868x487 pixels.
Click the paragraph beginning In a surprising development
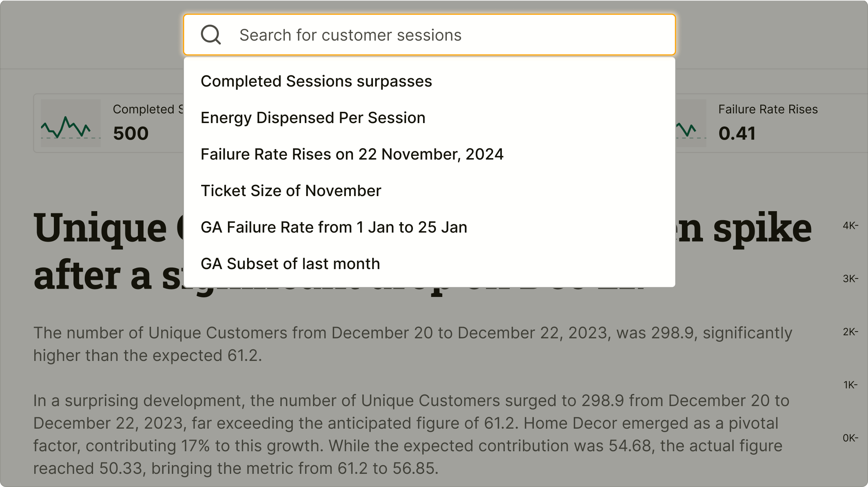pyautogui.click(x=411, y=434)
